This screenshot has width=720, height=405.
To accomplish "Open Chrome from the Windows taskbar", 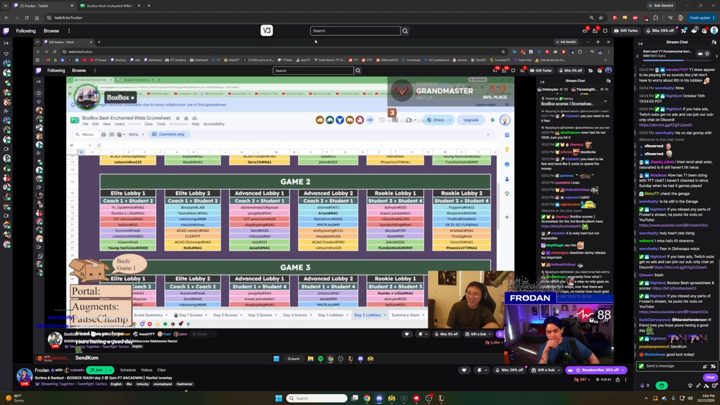I will [367, 398].
